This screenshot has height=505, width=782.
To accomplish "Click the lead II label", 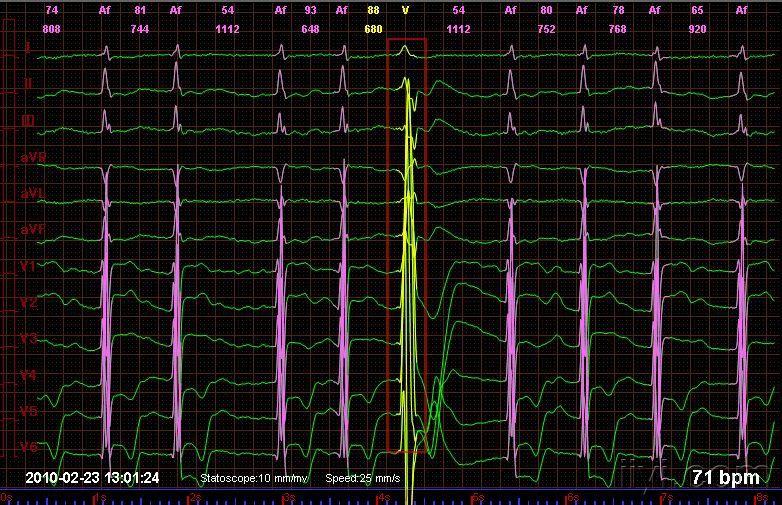I will pyautogui.click(x=27, y=84).
